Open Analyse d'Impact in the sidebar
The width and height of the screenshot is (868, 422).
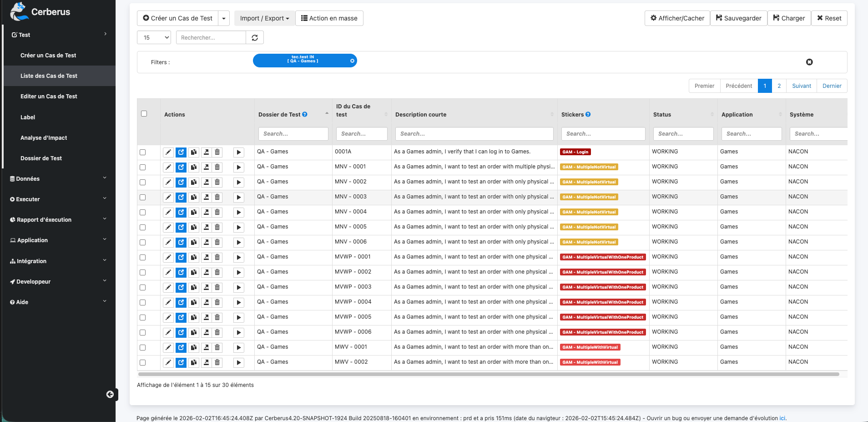click(44, 137)
